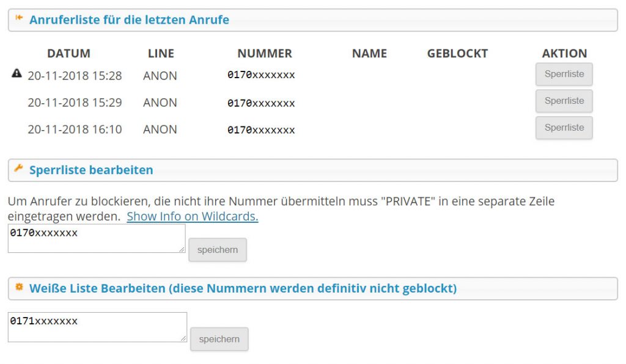Add the 16:10 caller to Sperrliste
Viewport: 626px width, 364px height.
(x=564, y=128)
